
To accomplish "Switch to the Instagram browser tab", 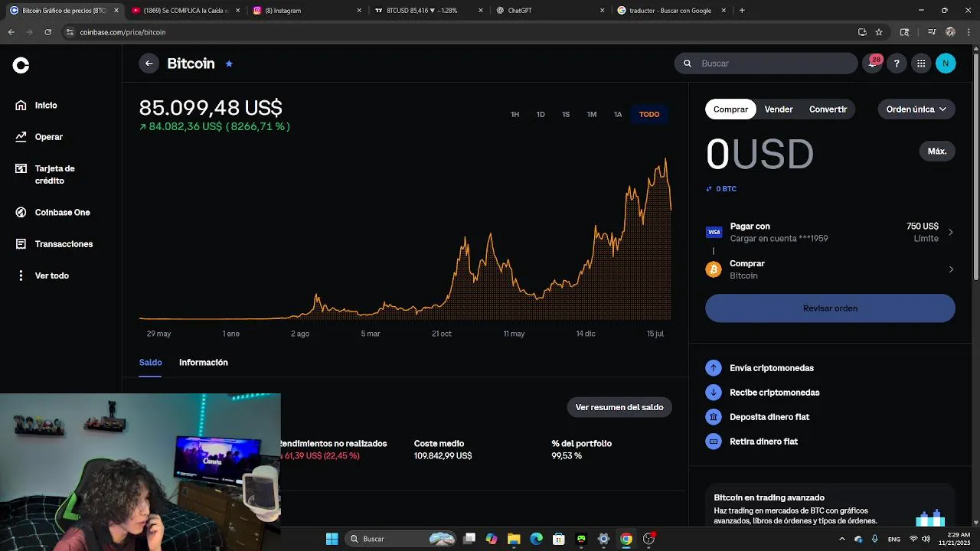I will click(x=306, y=11).
